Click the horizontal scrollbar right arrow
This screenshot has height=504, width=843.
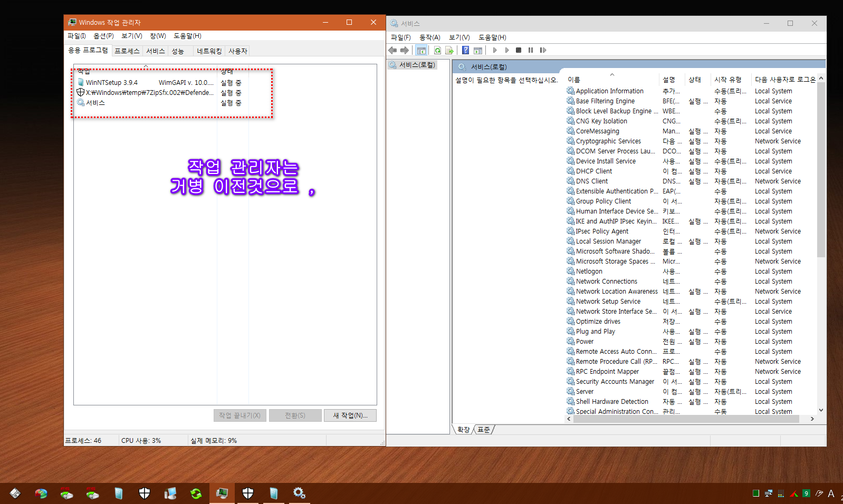(x=812, y=419)
